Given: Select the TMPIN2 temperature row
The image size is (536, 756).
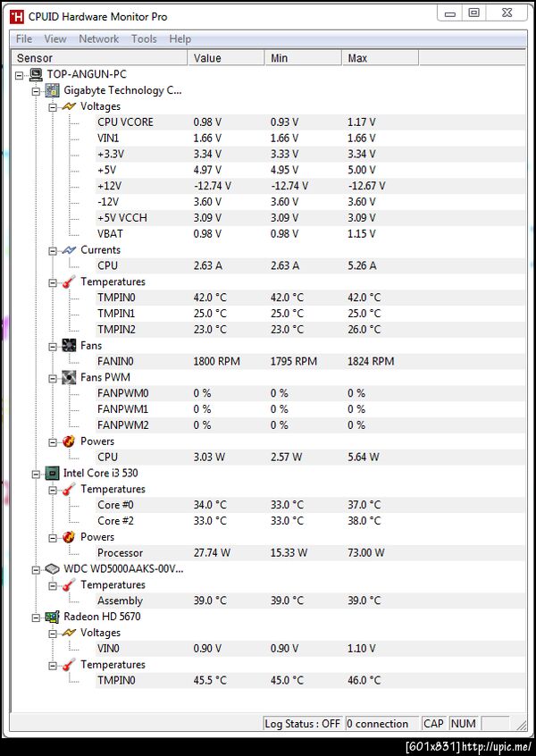Looking at the screenshot, I should click(x=310, y=330).
